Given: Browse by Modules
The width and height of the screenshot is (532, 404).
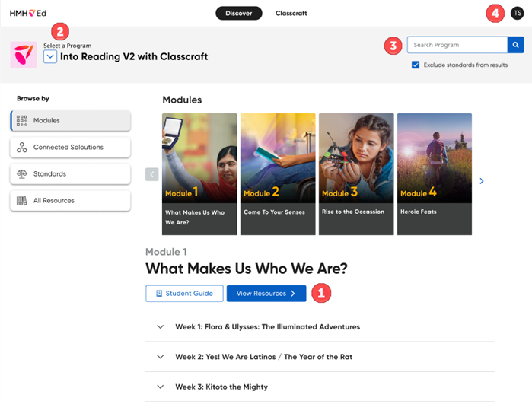Looking at the screenshot, I should [x=71, y=120].
